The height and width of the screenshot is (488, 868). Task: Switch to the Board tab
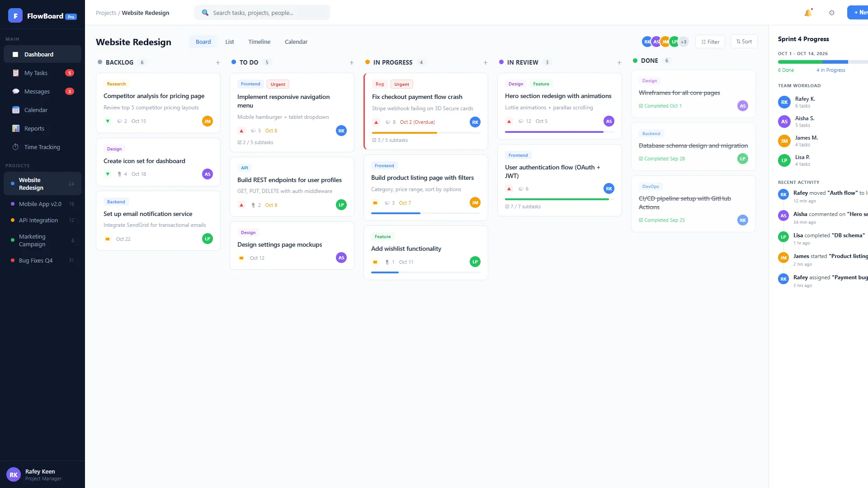(x=203, y=42)
